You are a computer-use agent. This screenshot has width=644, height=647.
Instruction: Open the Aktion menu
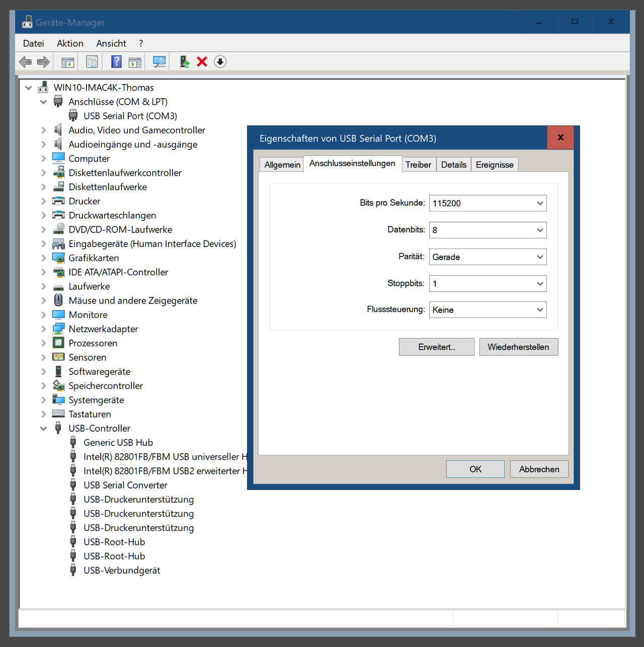click(70, 43)
